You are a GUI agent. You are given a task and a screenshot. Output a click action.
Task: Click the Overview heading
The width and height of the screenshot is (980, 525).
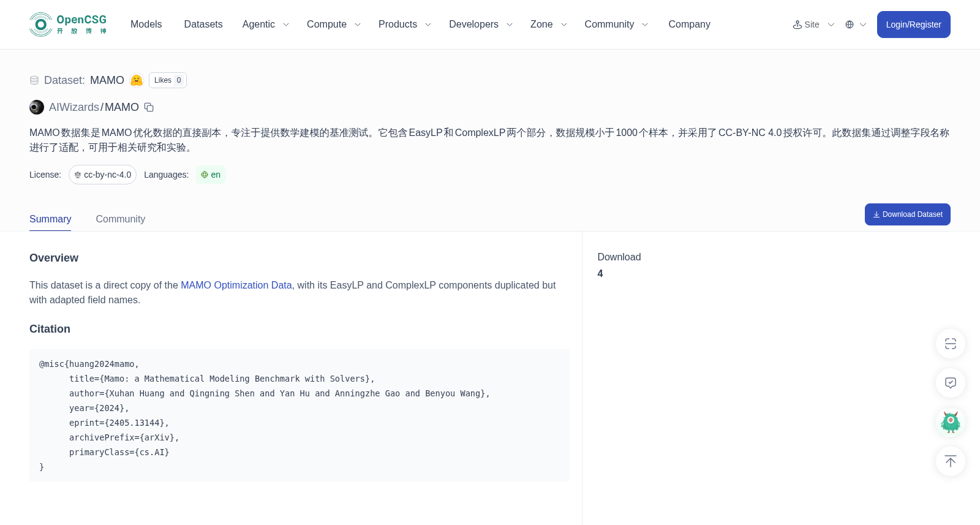coord(54,258)
